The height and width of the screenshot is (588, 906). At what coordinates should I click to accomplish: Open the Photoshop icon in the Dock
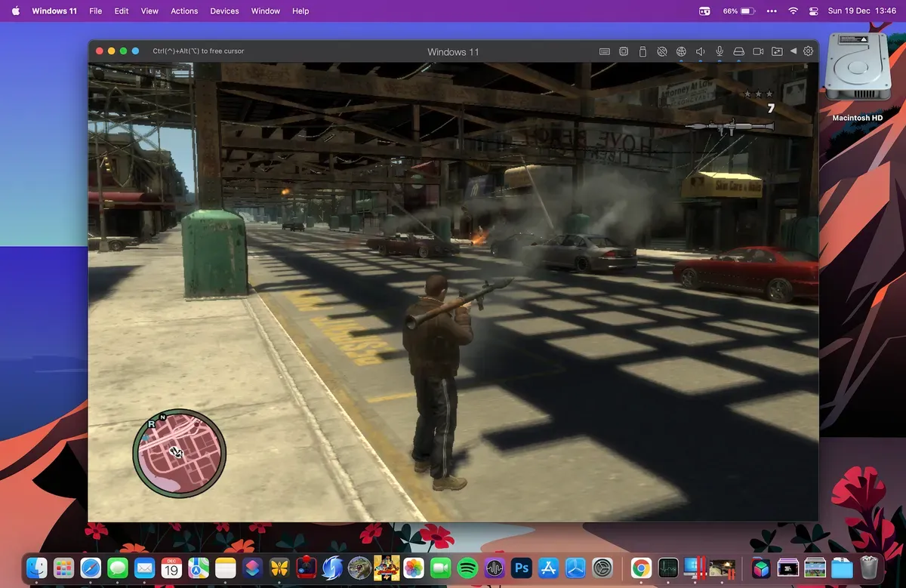[521, 568]
